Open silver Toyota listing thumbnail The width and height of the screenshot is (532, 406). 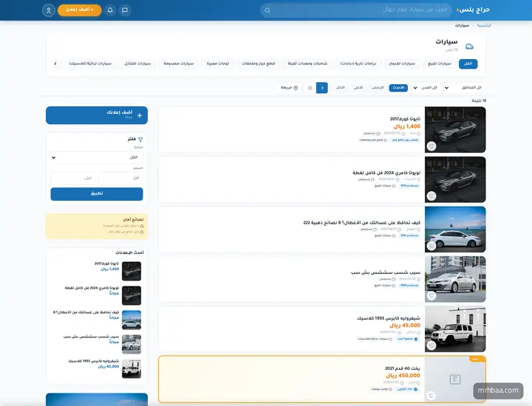coord(455,279)
